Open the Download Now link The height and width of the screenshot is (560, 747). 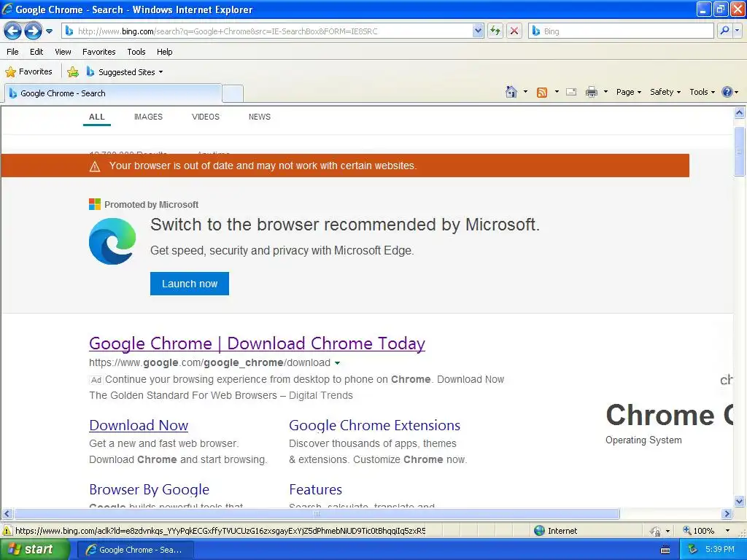139,425
